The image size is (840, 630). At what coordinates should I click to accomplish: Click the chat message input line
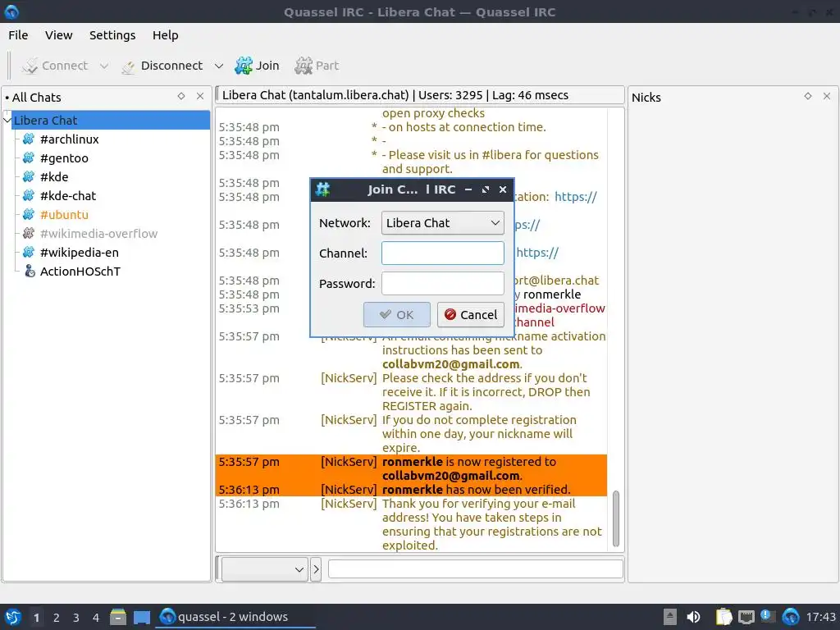[x=476, y=569]
